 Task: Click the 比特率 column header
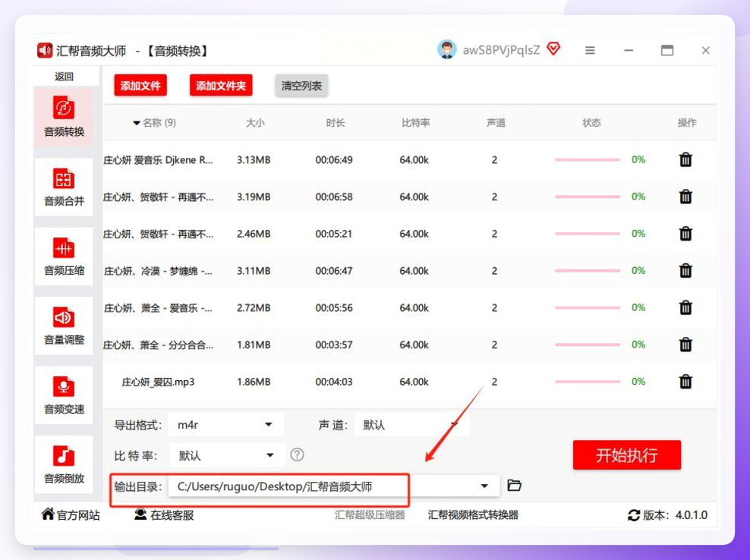tap(416, 123)
